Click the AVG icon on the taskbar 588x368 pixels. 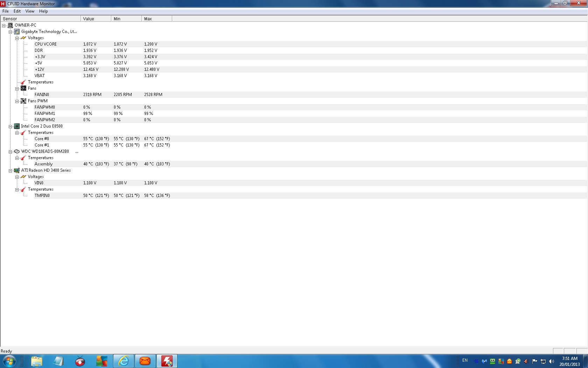point(102,361)
